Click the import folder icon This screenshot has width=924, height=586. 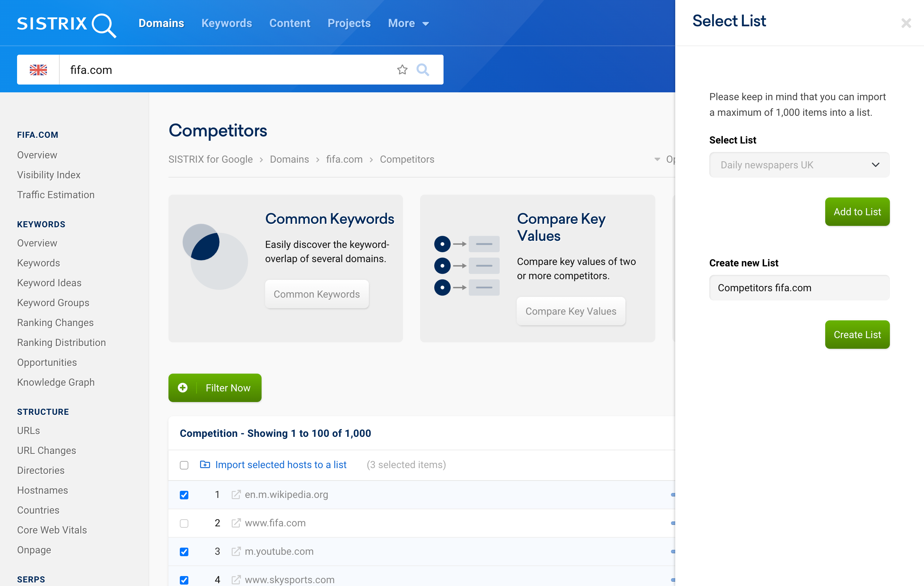205,465
